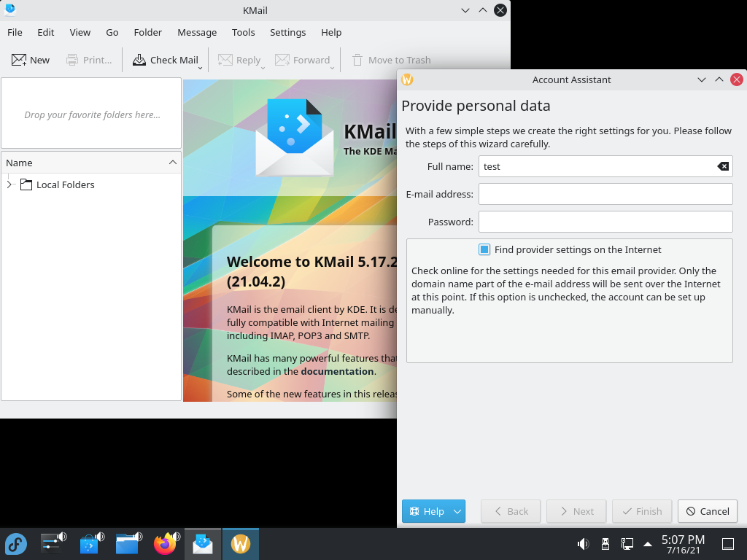Select Local Folders in the folder tree
The width and height of the screenshot is (747, 560).
[65, 184]
